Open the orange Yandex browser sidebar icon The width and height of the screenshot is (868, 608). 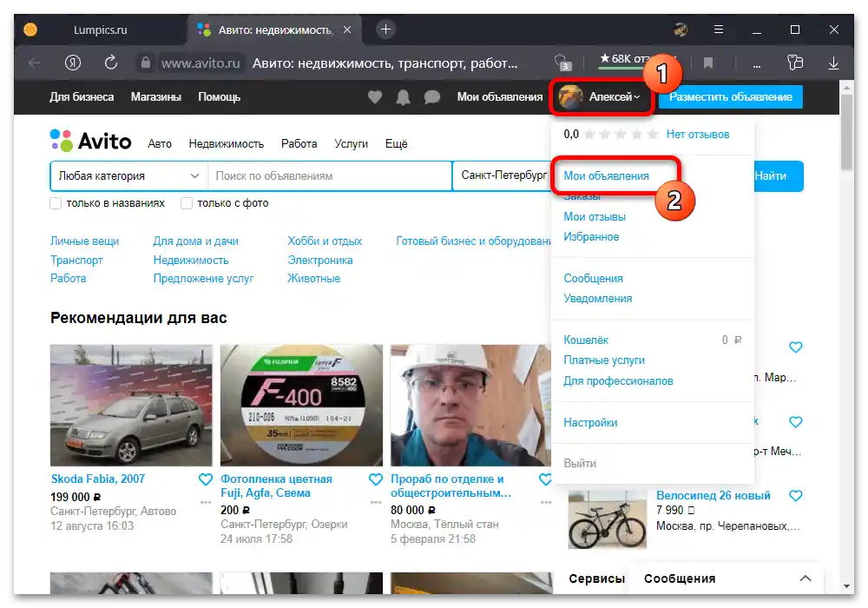pos(30,30)
